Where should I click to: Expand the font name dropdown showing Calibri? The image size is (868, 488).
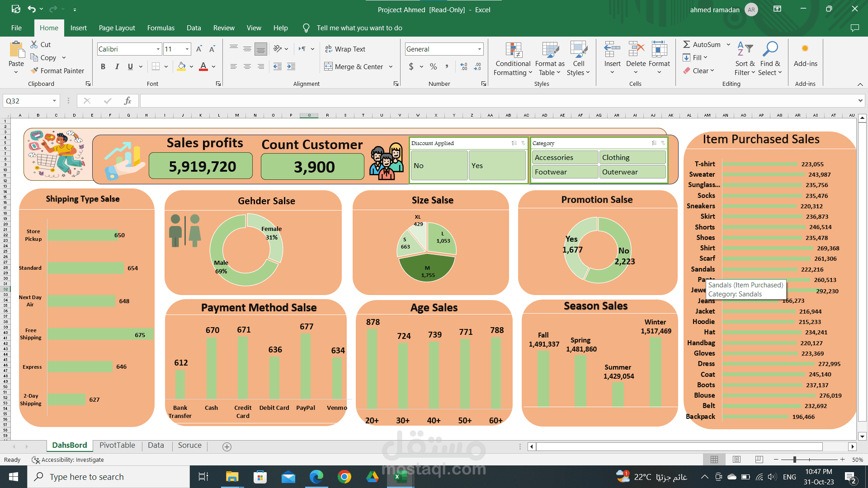(x=158, y=49)
